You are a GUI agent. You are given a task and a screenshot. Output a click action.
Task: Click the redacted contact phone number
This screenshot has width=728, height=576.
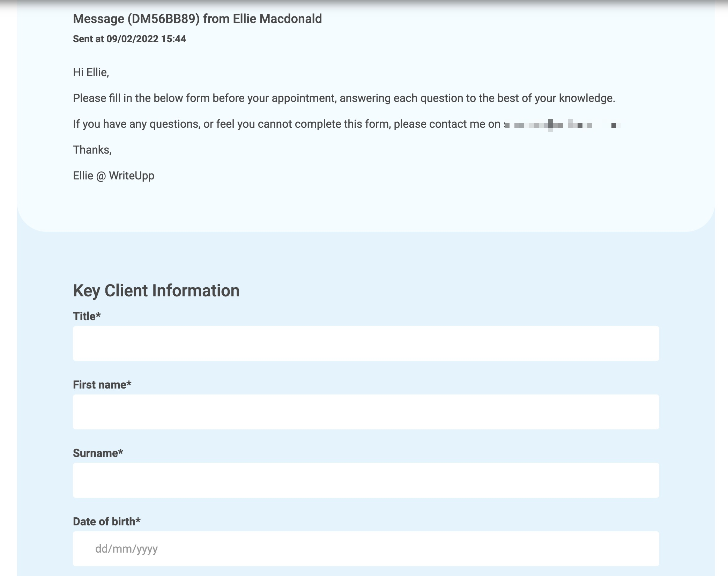(562, 124)
